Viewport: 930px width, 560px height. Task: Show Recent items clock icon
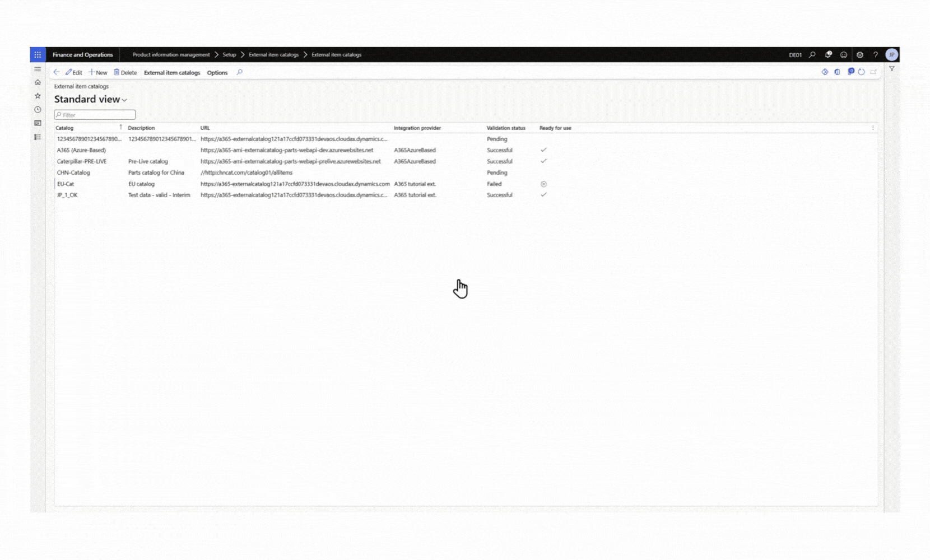(x=38, y=110)
